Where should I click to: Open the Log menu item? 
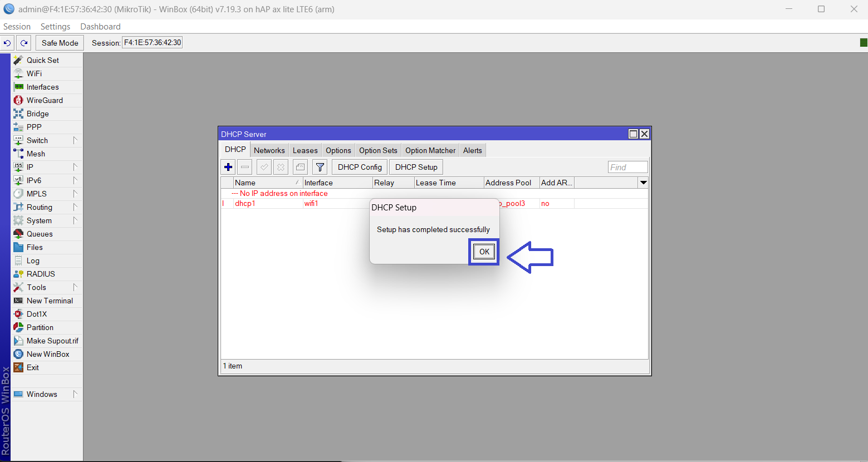(x=47, y=261)
